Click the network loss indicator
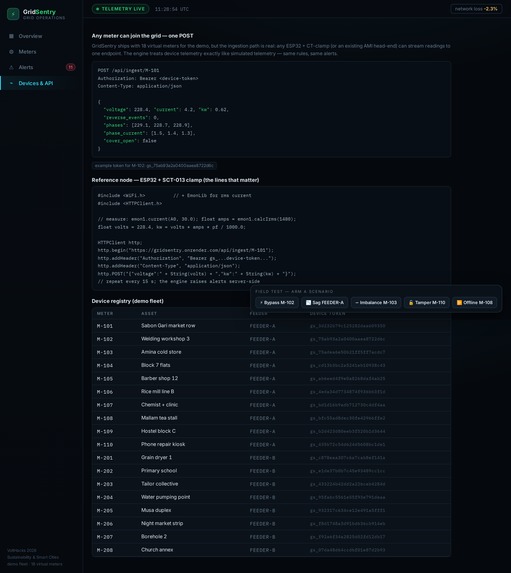511x573 pixels. [x=476, y=9]
